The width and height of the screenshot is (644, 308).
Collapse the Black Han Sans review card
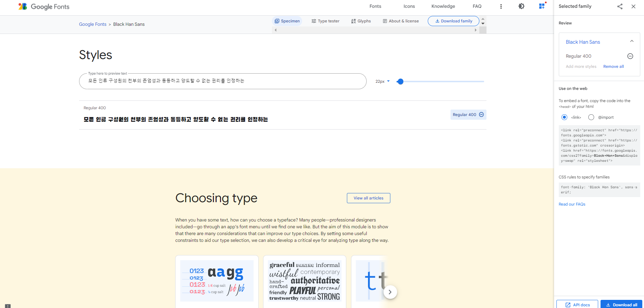[x=632, y=41]
